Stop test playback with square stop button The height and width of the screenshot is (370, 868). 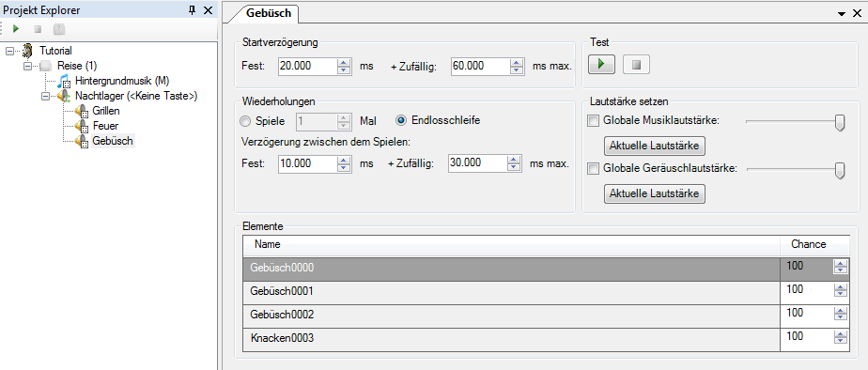point(636,65)
